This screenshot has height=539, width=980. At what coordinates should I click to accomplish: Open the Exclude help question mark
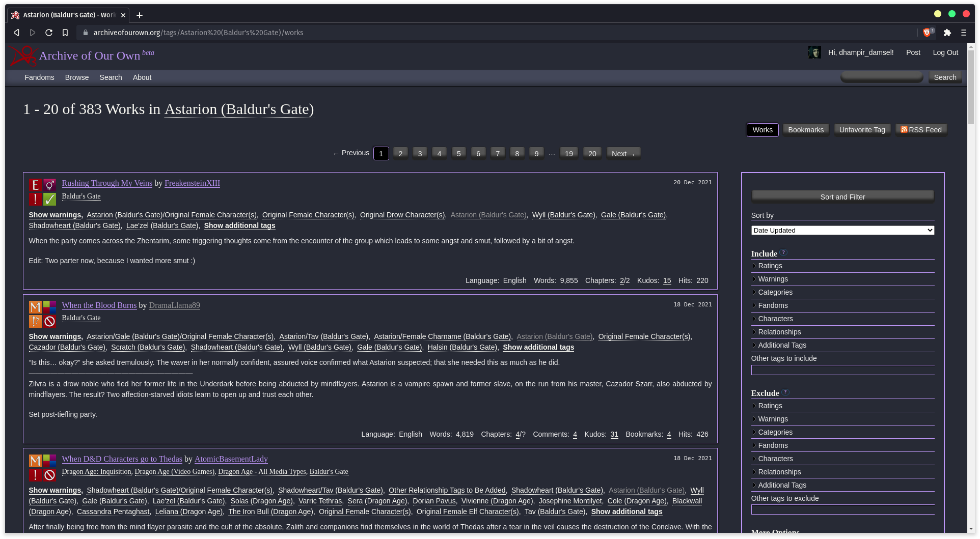coord(785,392)
